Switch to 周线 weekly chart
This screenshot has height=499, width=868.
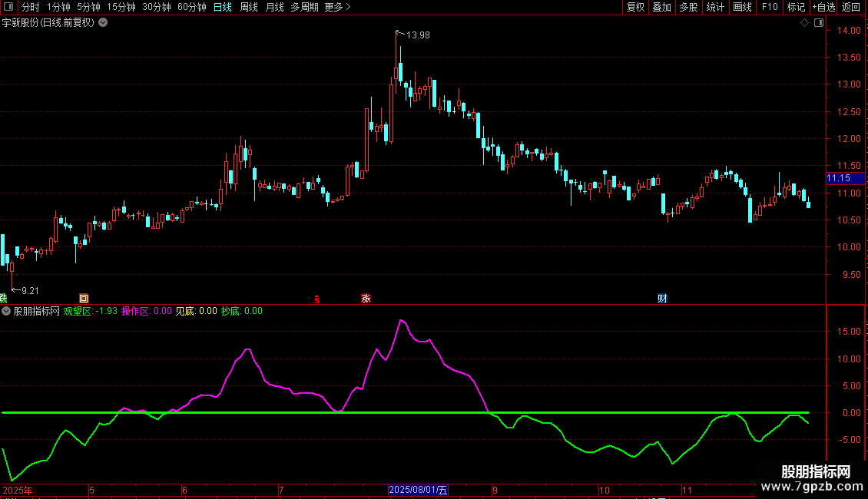pos(249,7)
